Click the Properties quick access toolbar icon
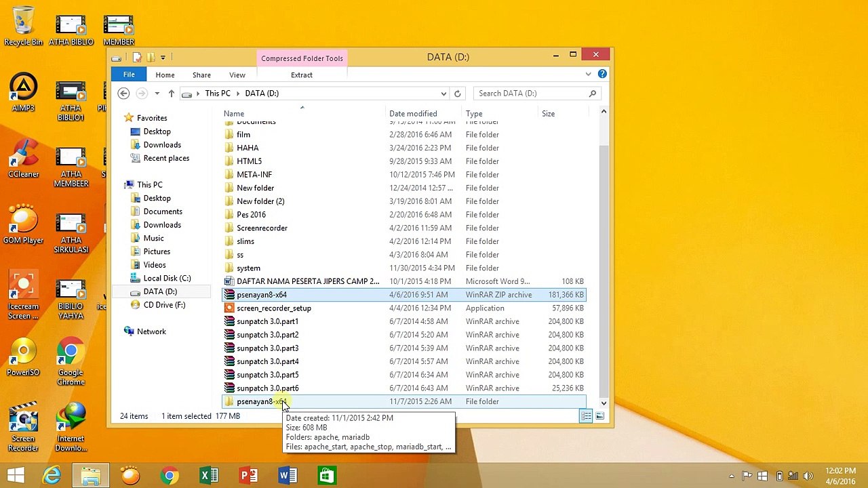Screen dimensions: 868x488 pos(137,57)
